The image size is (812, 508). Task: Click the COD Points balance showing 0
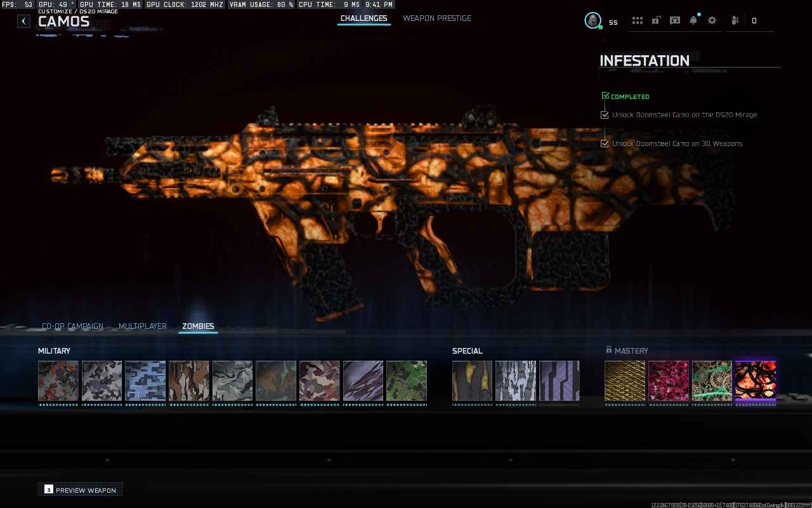point(754,20)
